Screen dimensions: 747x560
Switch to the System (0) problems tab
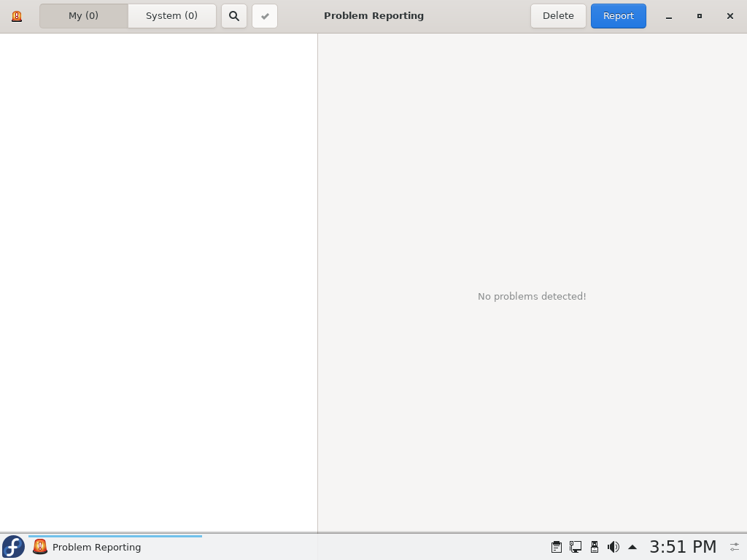coord(172,16)
